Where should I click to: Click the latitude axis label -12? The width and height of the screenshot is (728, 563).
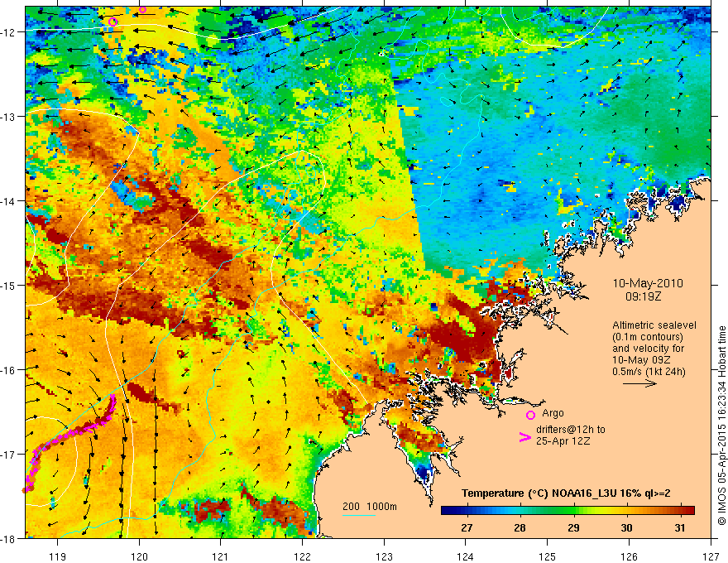(x=9, y=32)
